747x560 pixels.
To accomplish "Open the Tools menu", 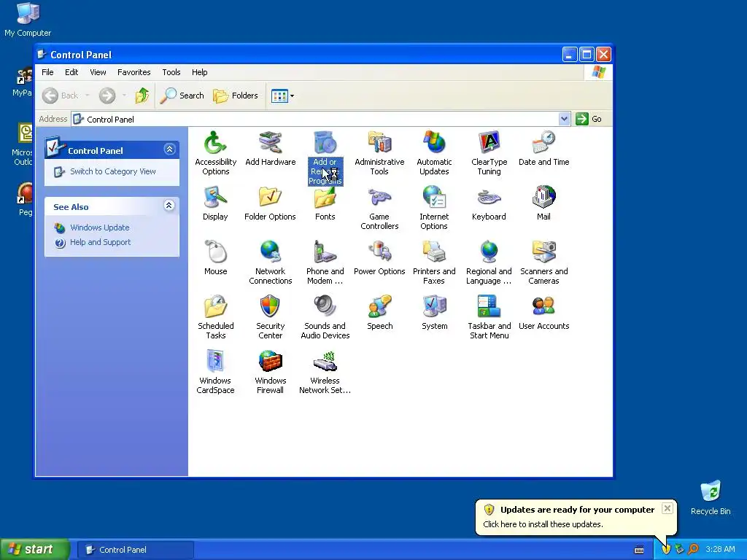I will pyautogui.click(x=171, y=72).
